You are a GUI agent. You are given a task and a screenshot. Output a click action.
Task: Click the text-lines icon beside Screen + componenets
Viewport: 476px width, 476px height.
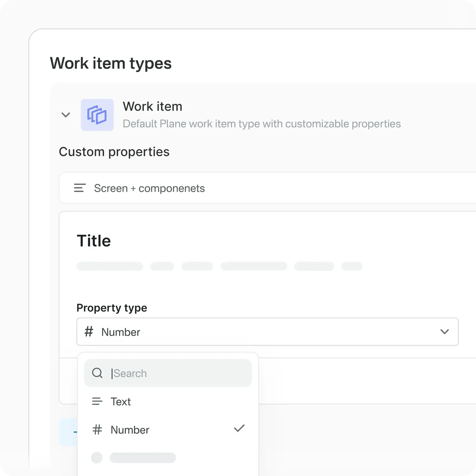[x=79, y=188]
